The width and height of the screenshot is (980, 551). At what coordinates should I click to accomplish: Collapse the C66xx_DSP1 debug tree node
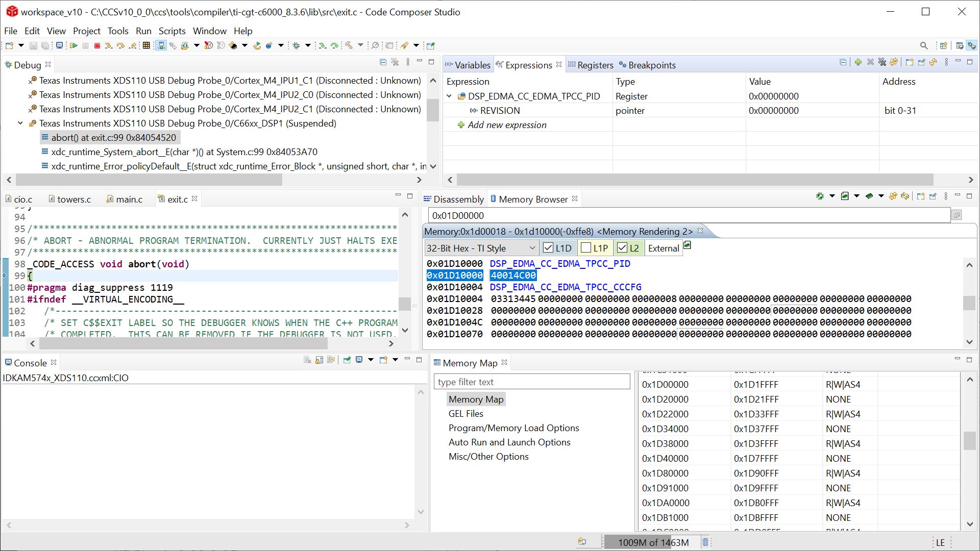20,123
